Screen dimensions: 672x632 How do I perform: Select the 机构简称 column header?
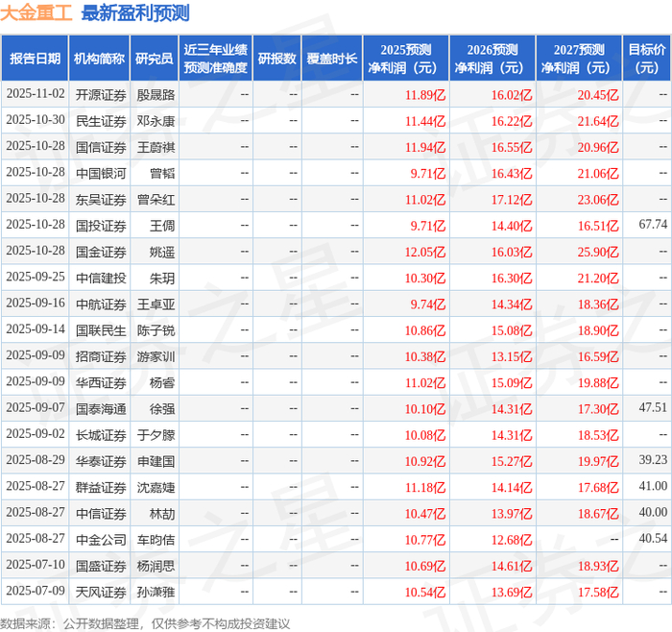99,59
